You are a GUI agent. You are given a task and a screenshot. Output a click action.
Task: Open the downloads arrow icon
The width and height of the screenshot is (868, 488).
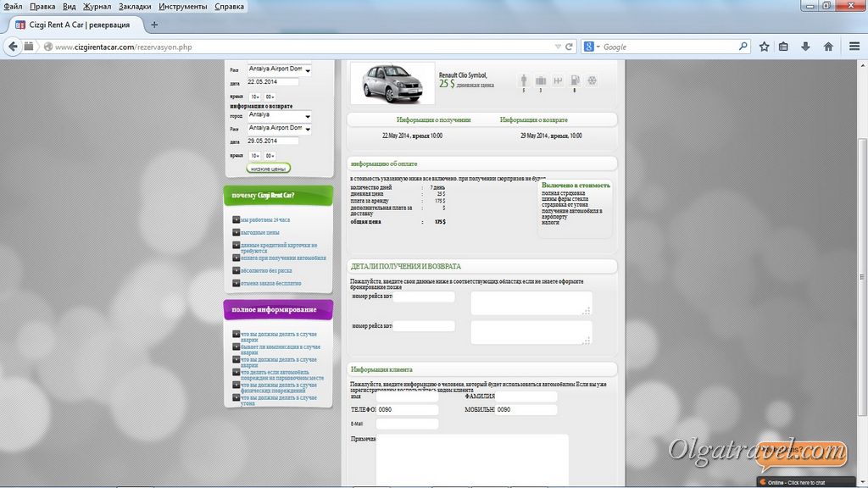tap(805, 47)
